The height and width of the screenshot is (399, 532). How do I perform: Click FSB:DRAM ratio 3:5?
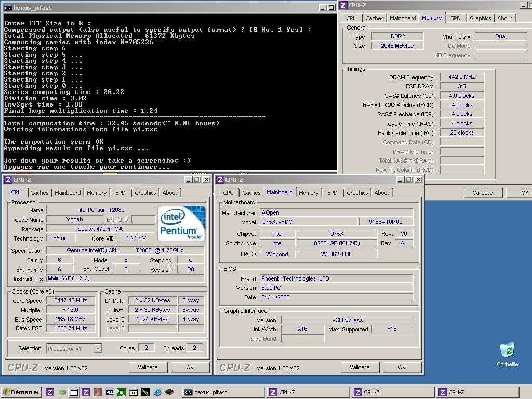(462, 86)
